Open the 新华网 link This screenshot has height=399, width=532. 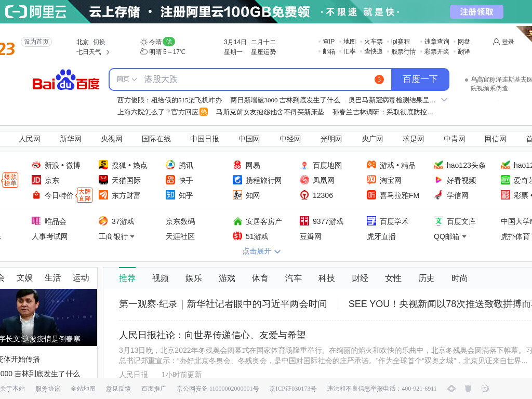70,139
